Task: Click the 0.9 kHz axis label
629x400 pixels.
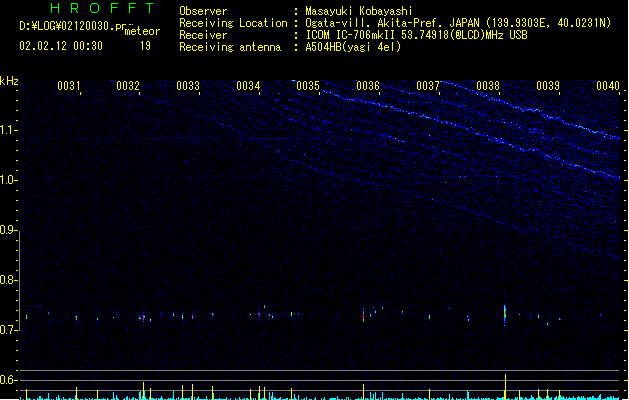Action: 8,230
